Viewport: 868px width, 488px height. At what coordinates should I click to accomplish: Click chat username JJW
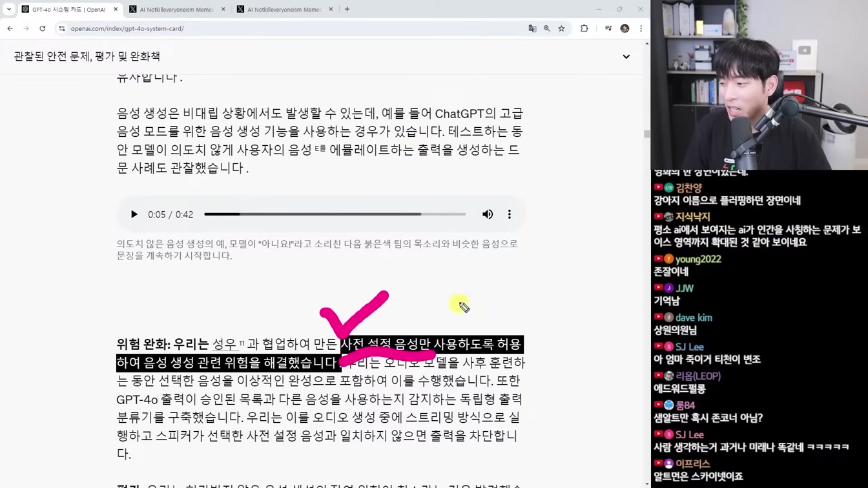(685, 289)
